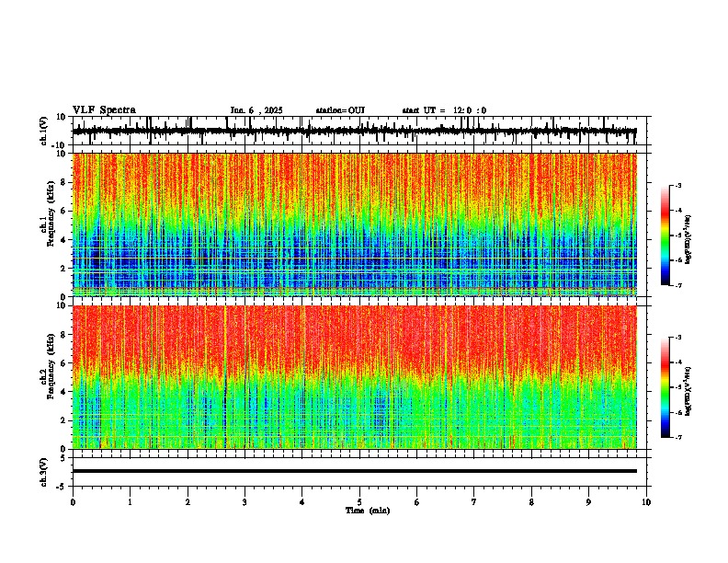
Task: Click the '-3' label on ch.1 color bar
Action: click(x=677, y=186)
